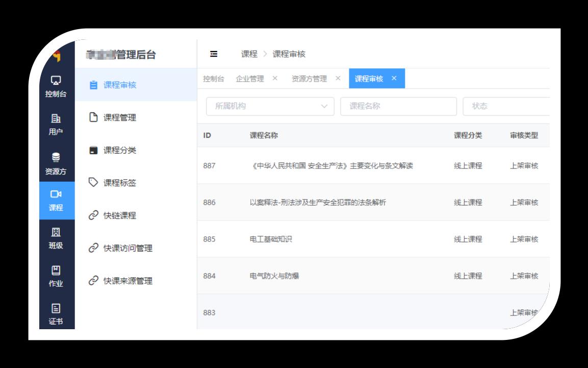Click 线上课程 in row 886
This screenshot has width=588, height=368.
click(468, 203)
